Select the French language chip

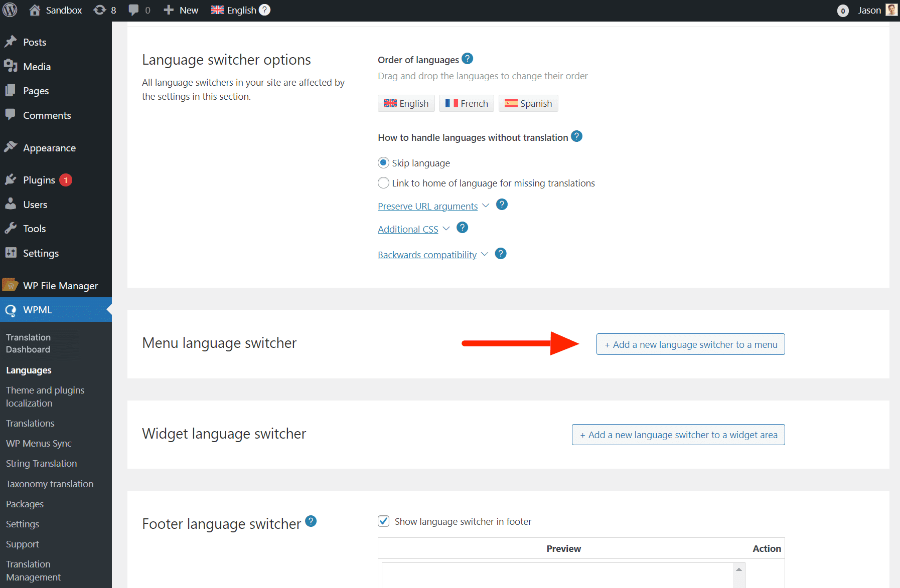[467, 103]
